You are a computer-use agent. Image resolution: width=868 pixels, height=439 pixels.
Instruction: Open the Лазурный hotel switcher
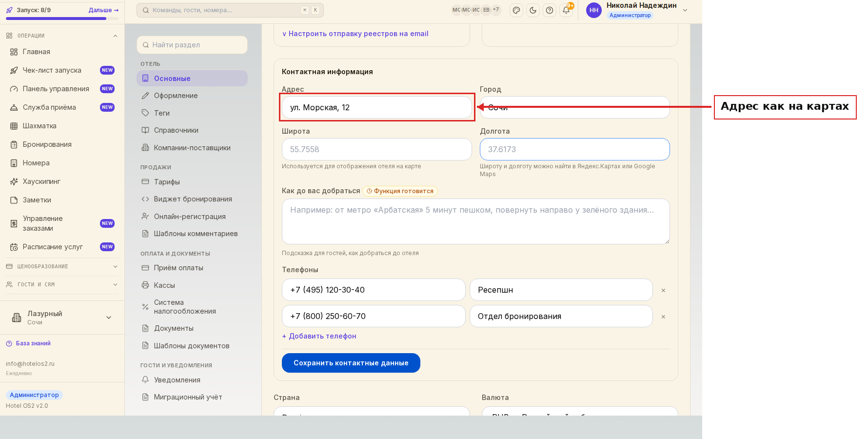pyautogui.click(x=62, y=318)
